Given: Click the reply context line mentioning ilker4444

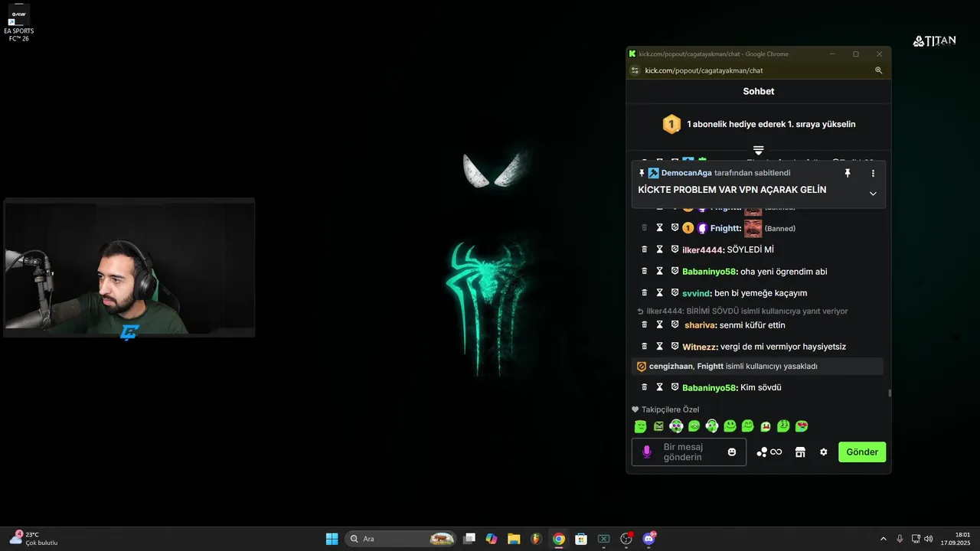Looking at the screenshot, I should 743,311.
